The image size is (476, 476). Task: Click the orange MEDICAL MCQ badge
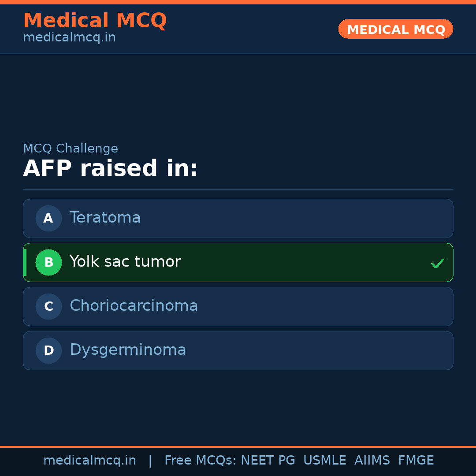click(395, 30)
